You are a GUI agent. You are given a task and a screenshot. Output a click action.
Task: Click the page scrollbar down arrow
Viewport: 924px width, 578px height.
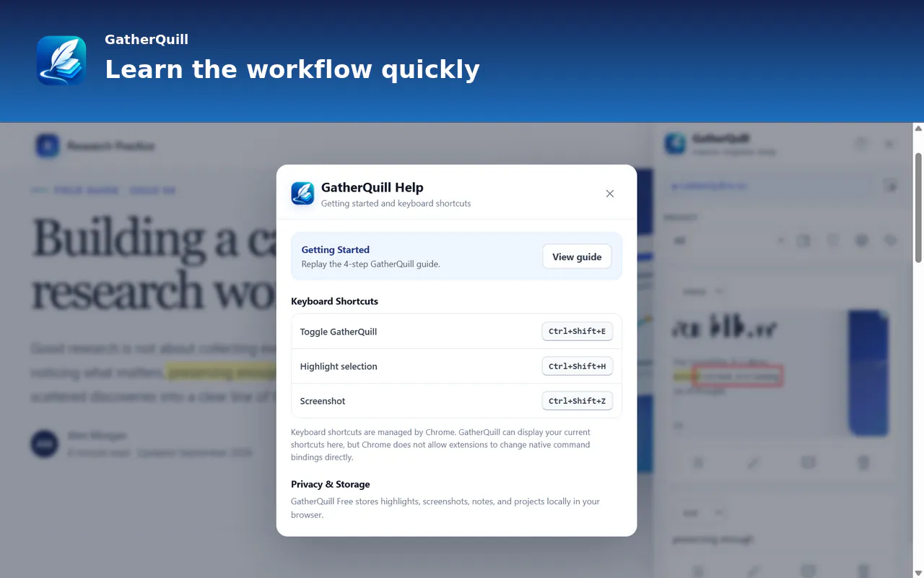pyautogui.click(x=918, y=572)
